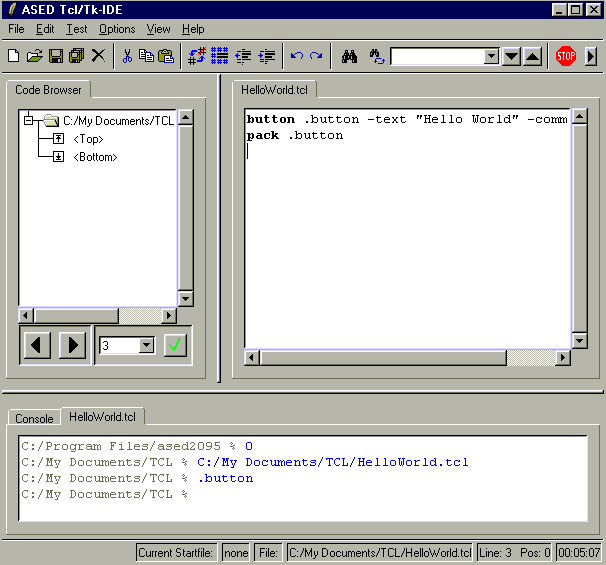This screenshot has width=606, height=565.
Task: Click console path C:/My Documents/TCL/HelloWorld.tcl
Action: click(x=333, y=462)
